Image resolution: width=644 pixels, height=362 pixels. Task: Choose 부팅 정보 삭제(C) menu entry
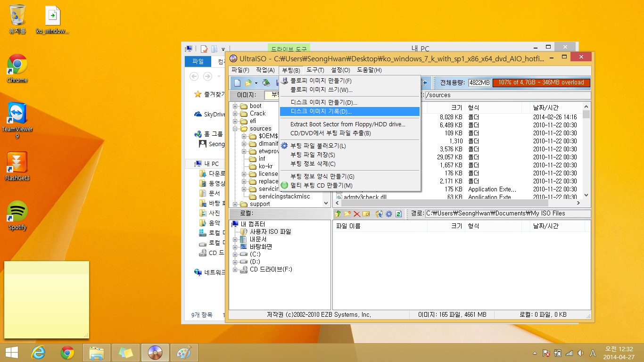pyautogui.click(x=349, y=164)
